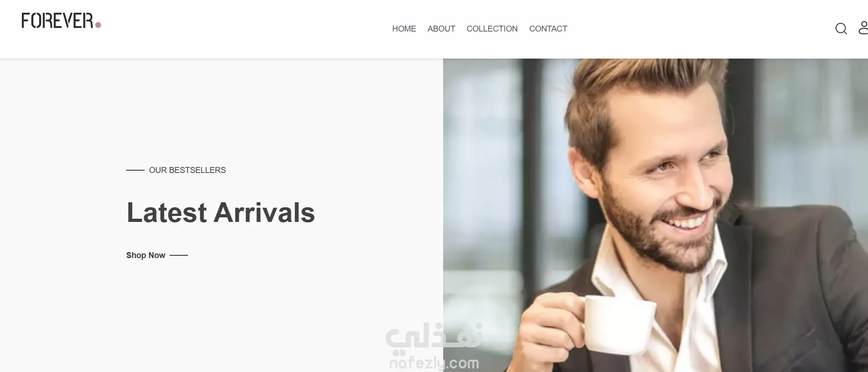Click the OUR BESTSELLERS label
Image resolution: width=868 pixels, height=372 pixels.
coord(188,170)
